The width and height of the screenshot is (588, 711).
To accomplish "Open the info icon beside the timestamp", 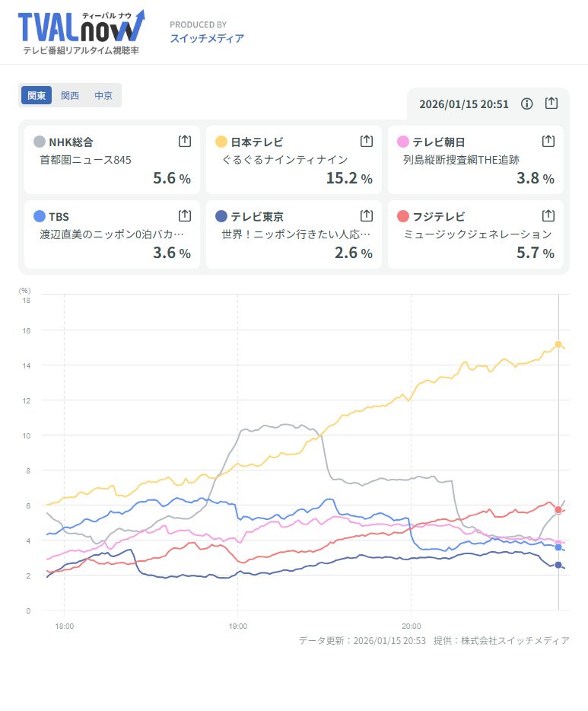I will coord(526,104).
